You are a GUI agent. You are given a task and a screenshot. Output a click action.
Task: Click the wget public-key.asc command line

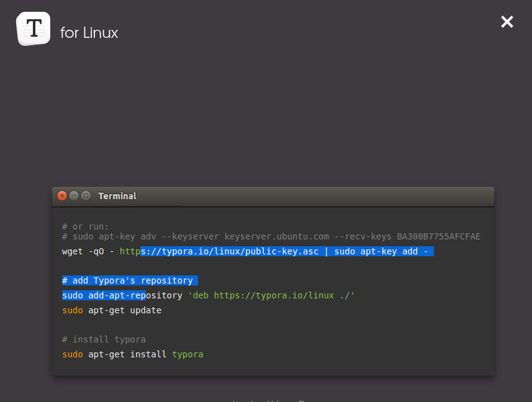[x=248, y=251]
